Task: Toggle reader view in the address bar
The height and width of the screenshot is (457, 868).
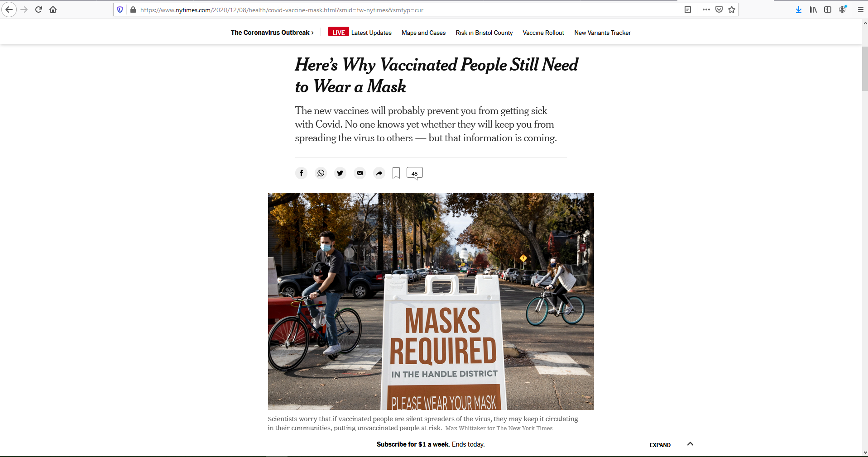Action: tap(688, 10)
